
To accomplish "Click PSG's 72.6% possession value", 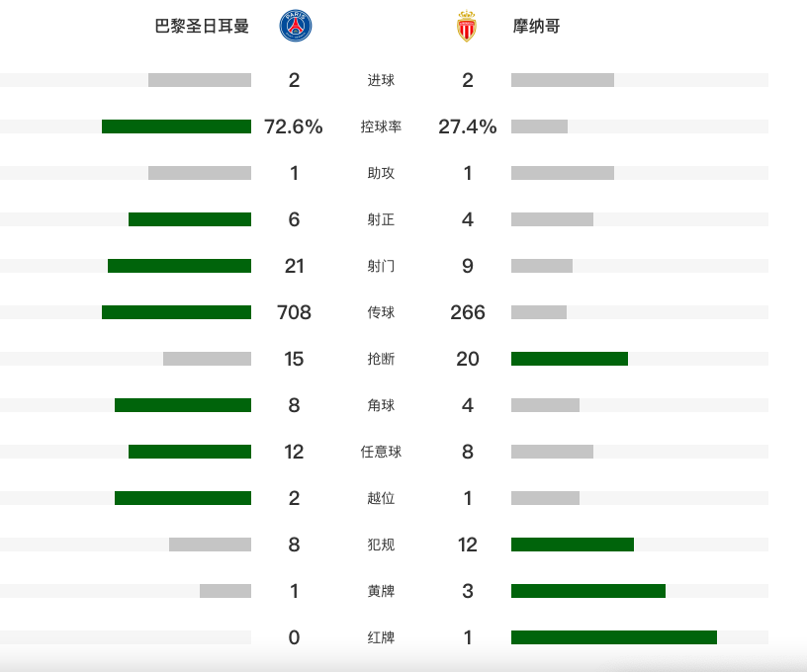I will [294, 126].
